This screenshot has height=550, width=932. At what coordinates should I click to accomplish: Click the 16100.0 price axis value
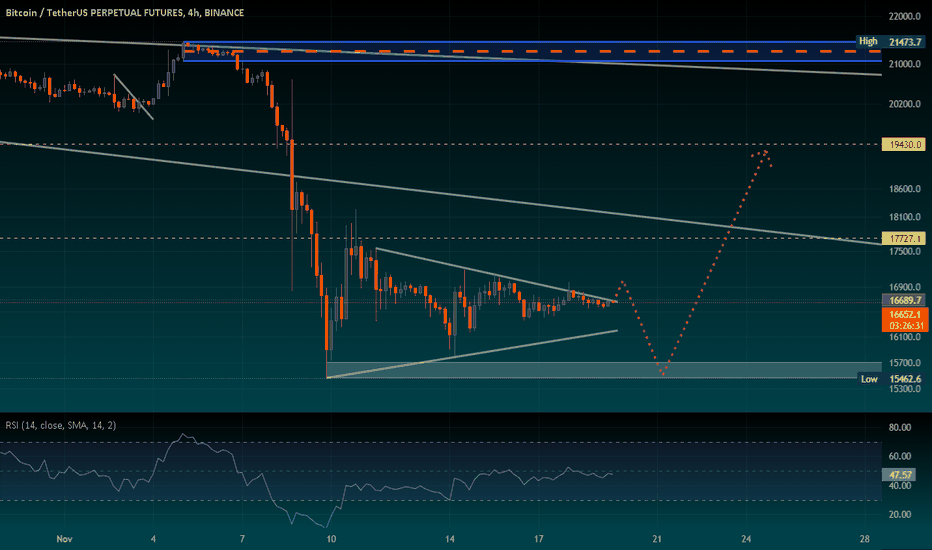pos(905,337)
